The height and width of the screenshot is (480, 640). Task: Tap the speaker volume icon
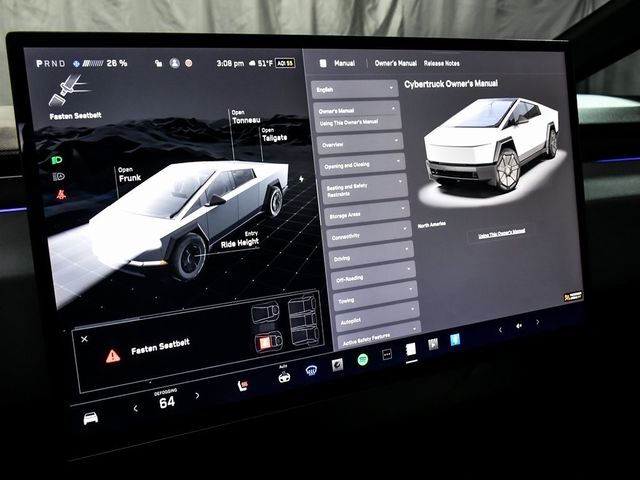[x=519, y=326]
